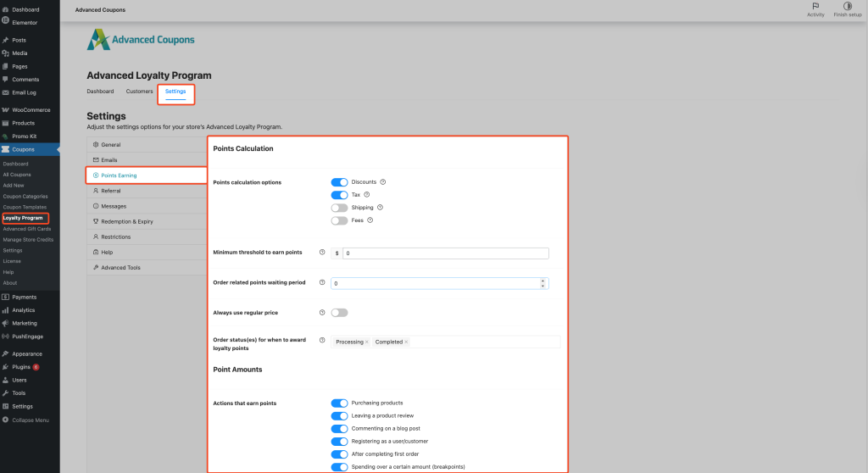Open the Restrictions settings section
The image size is (868, 473).
[147, 236]
